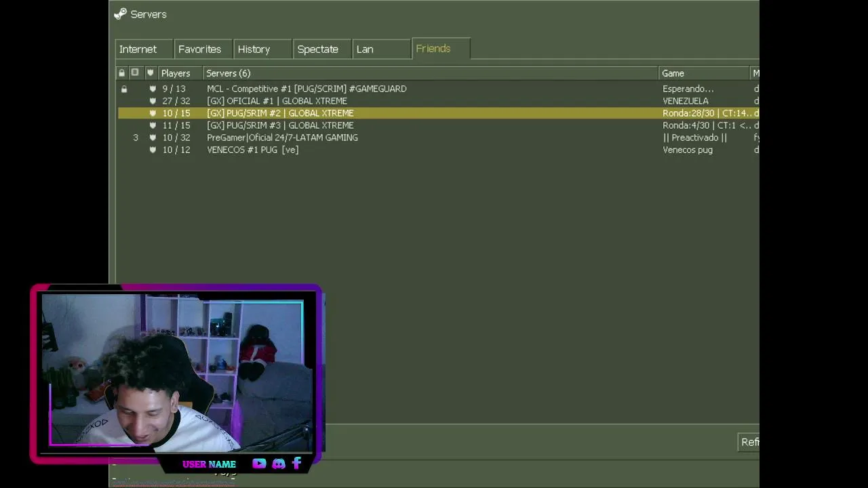Sort by bot column header icon

[x=135, y=73]
